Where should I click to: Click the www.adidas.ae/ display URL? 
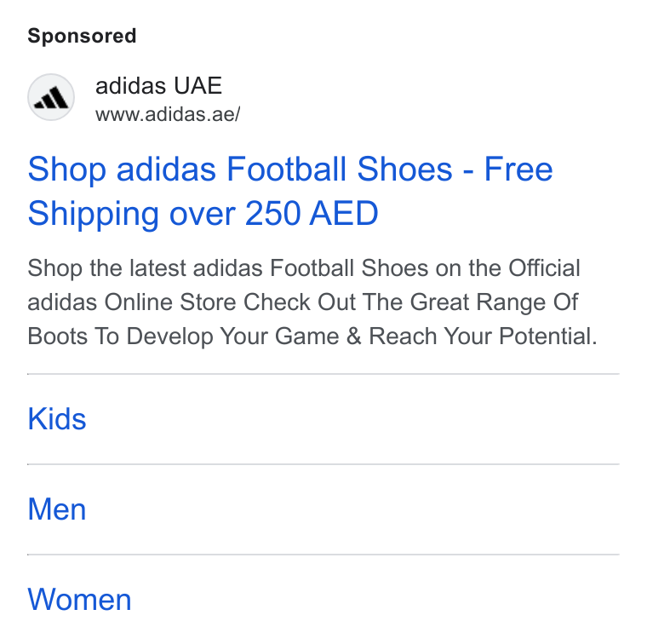pyautogui.click(x=168, y=114)
